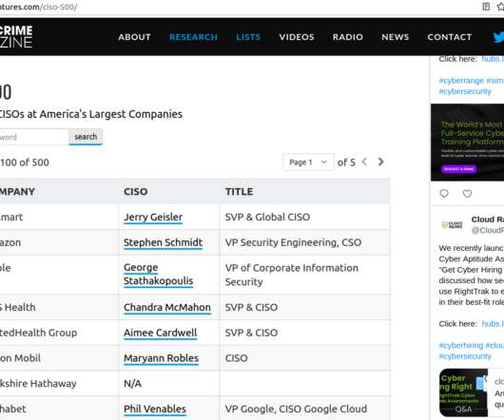This screenshot has width=504, height=420.
Task: Open hubs link after lower Click here
Action: coord(493,324)
